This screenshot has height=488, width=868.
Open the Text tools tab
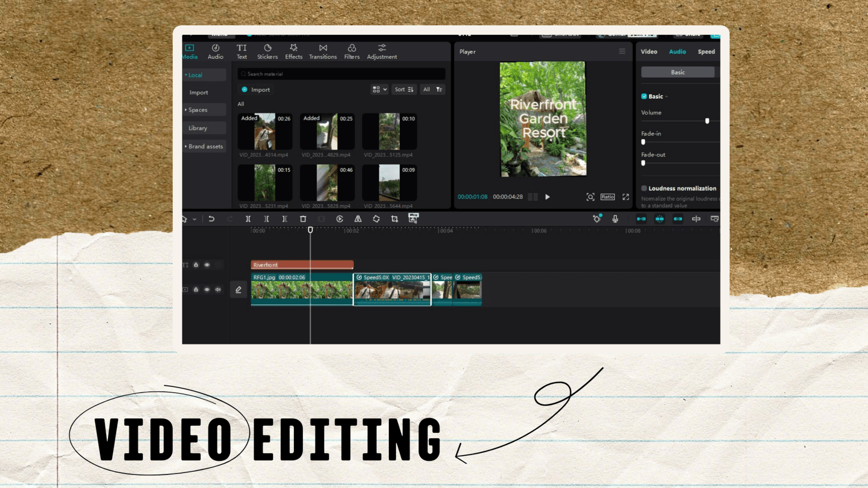pos(242,52)
